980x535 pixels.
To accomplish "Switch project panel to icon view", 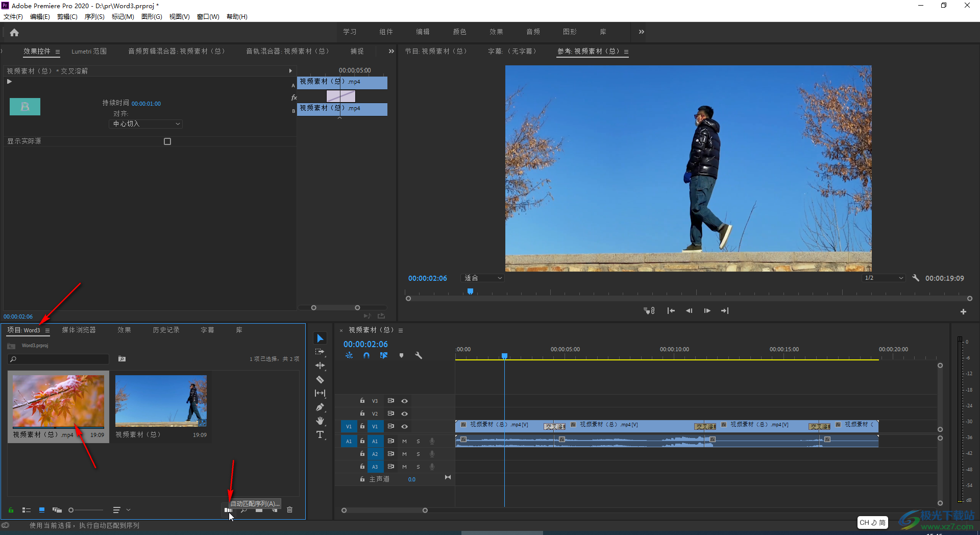I will 42,510.
